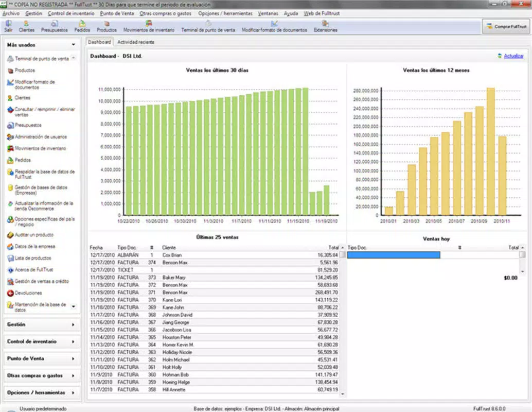Collapse the Más usados panel
The width and height of the screenshot is (532, 412).
pyautogui.click(x=73, y=45)
